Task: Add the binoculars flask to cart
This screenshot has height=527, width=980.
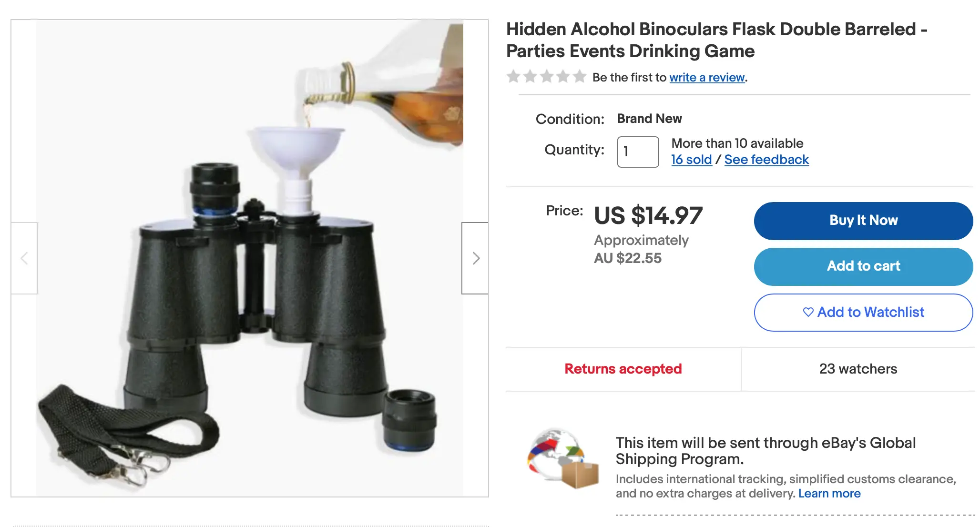Action: point(863,266)
